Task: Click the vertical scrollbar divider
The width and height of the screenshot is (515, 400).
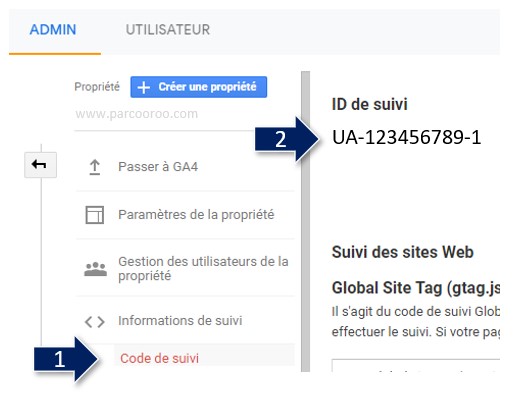Action: (305, 221)
